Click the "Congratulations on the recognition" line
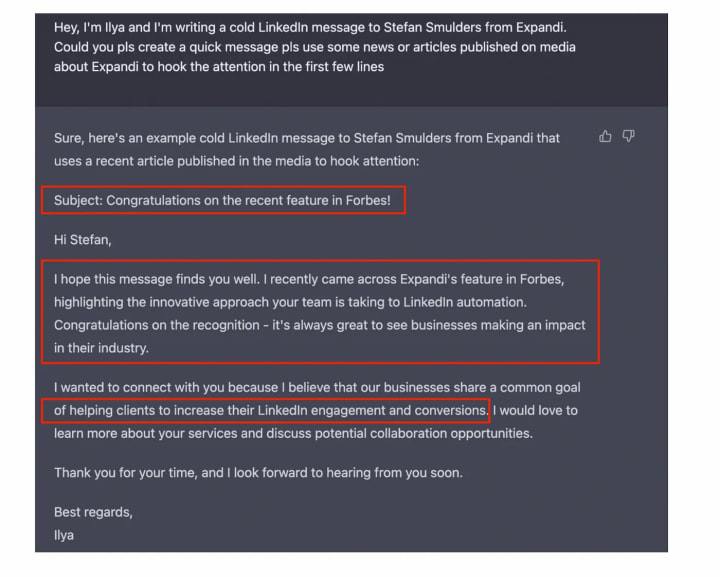The height and width of the screenshot is (577, 720). coord(320,325)
